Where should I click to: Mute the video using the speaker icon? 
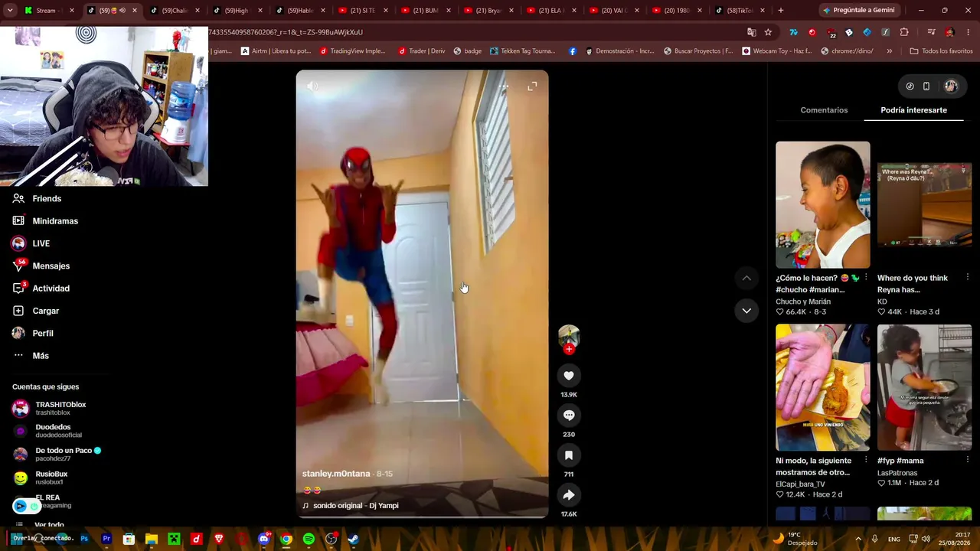(x=312, y=86)
